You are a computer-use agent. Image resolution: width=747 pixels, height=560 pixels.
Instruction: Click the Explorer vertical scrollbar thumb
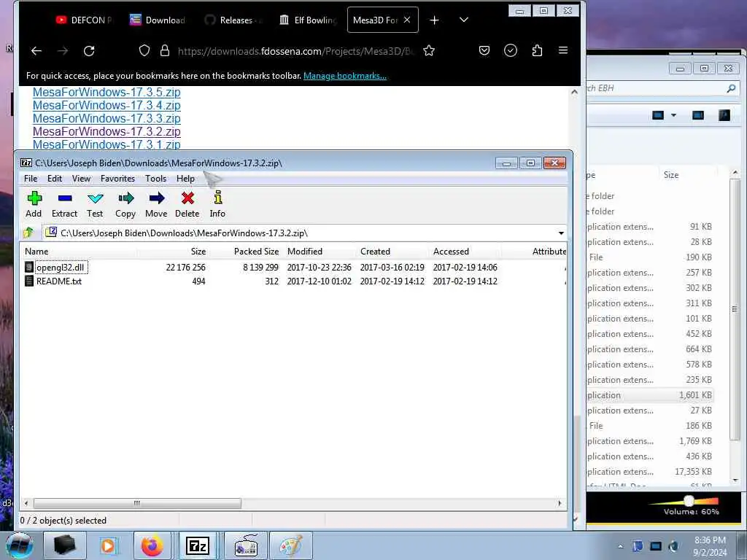(x=735, y=309)
